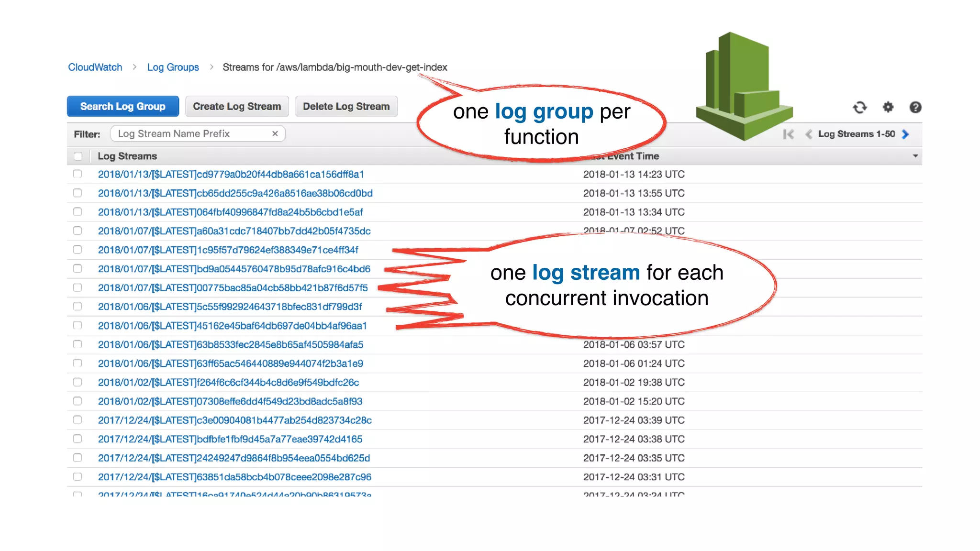Screen dimensions: 980x551
Task: Click the '2018-01-13 14:23 UTC' event time
Action: tap(634, 174)
